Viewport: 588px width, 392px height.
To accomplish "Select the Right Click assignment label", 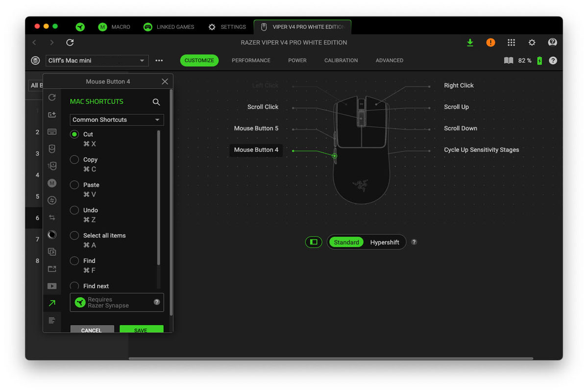I will pyautogui.click(x=459, y=85).
